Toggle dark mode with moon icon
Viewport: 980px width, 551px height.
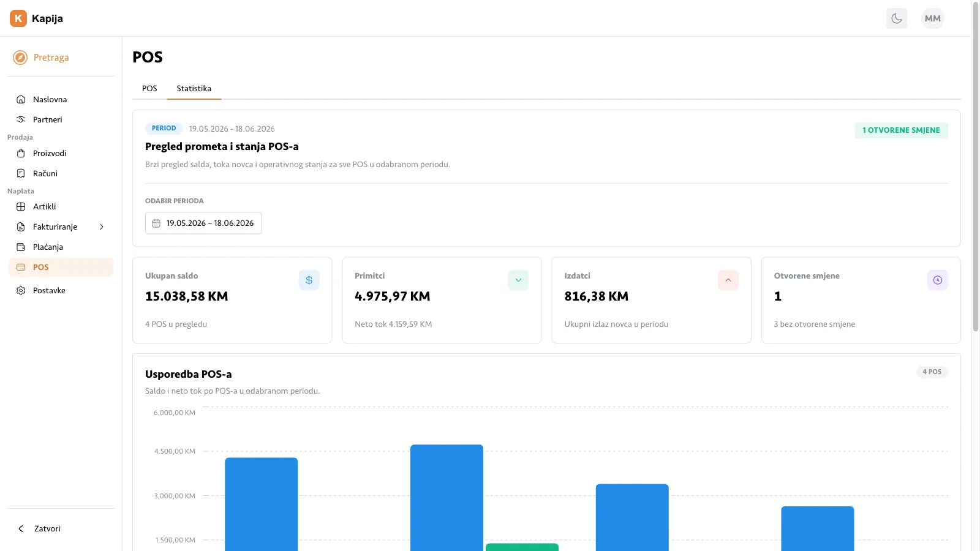(897, 18)
